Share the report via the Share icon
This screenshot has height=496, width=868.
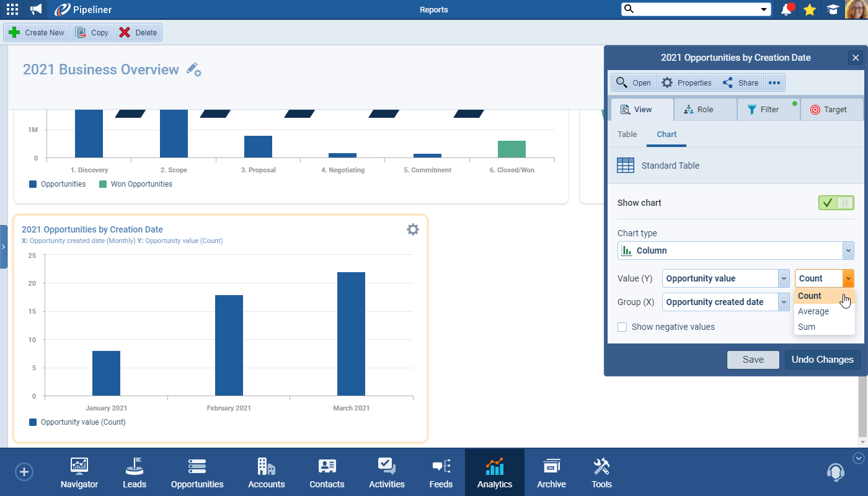[740, 82]
